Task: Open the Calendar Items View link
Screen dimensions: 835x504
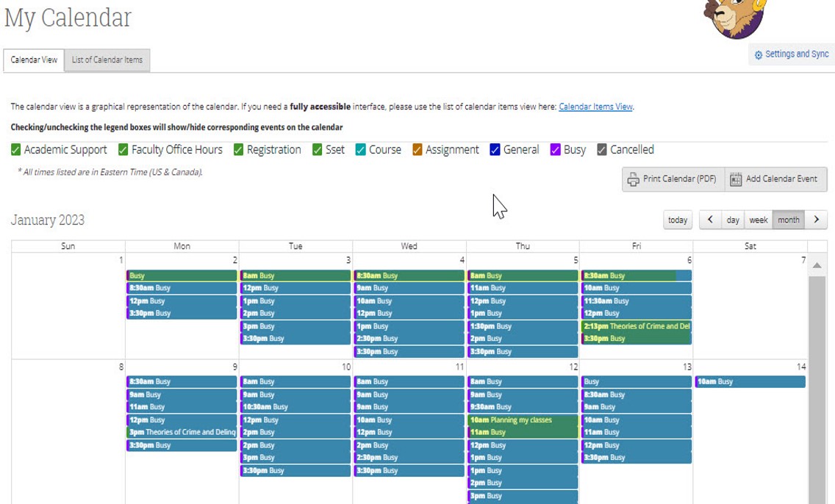Action: point(595,107)
